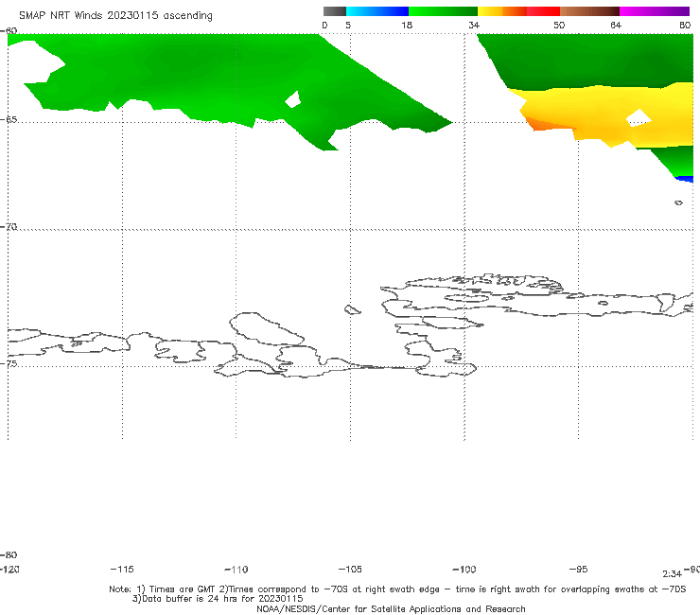Screen dimensions: 700x615
Task: Click the longitude label '-100'
Action: click(x=464, y=570)
